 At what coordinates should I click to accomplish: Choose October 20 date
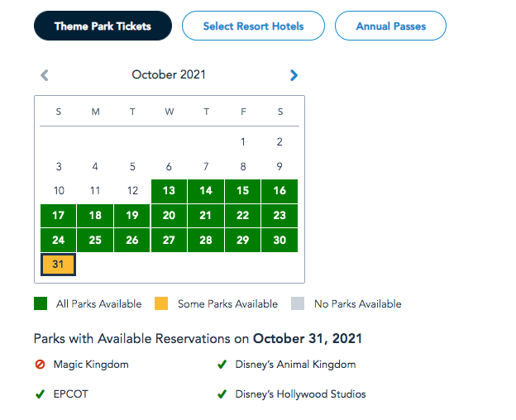coord(169,216)
